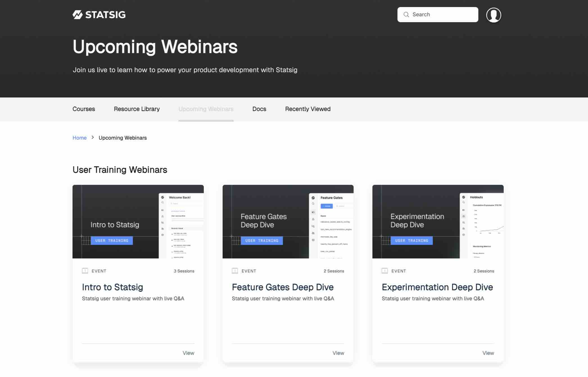Focus the Search input field
This screenshot has width=588, height=377.
(438, 15)
